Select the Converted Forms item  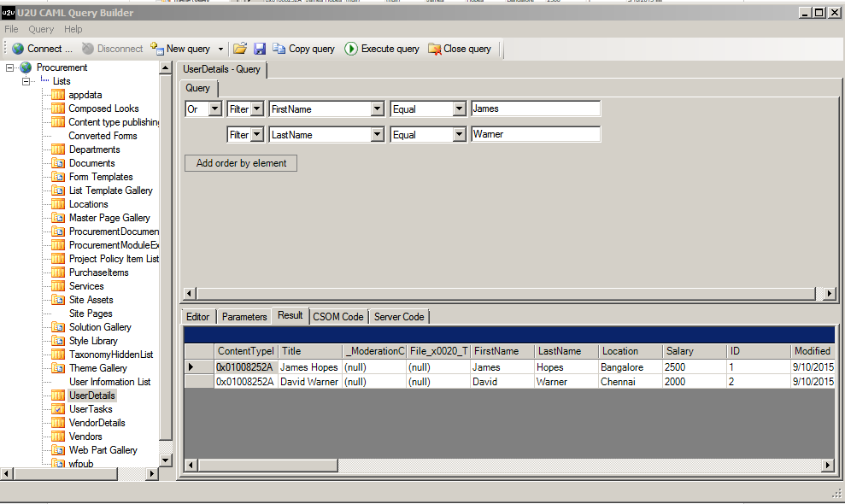[103, 136]
